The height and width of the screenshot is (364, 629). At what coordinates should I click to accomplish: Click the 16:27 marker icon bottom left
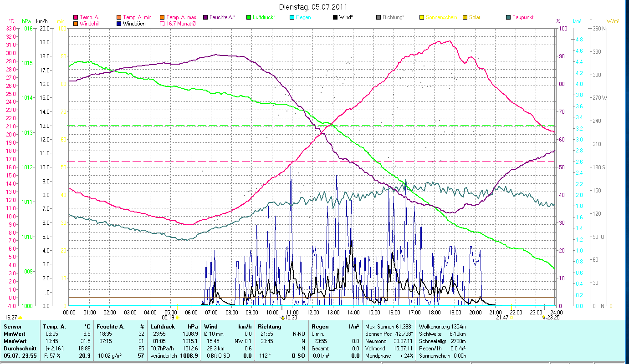20,318
